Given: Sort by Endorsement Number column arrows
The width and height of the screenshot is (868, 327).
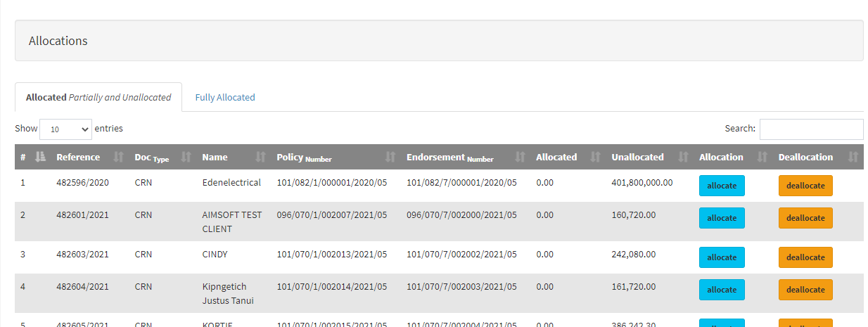Looking at the screenshot, I should pyautogui.click(x=520, y=157).
